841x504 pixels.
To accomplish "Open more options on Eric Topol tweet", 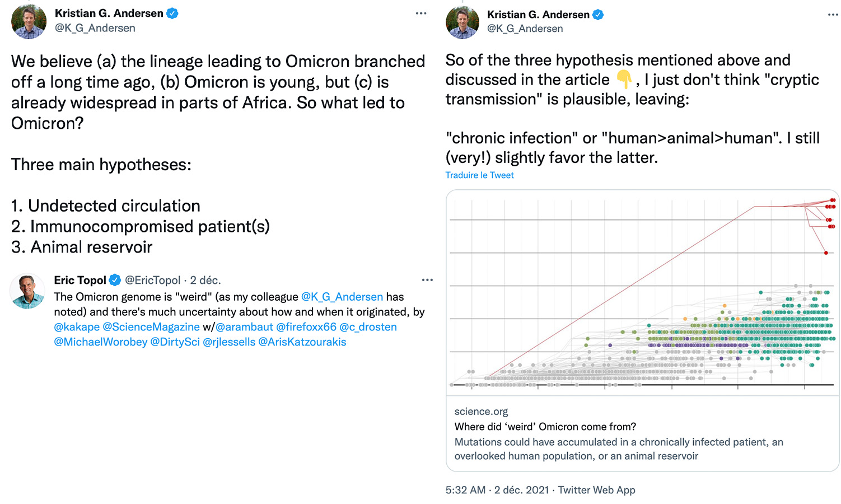I will click(427, 280).
